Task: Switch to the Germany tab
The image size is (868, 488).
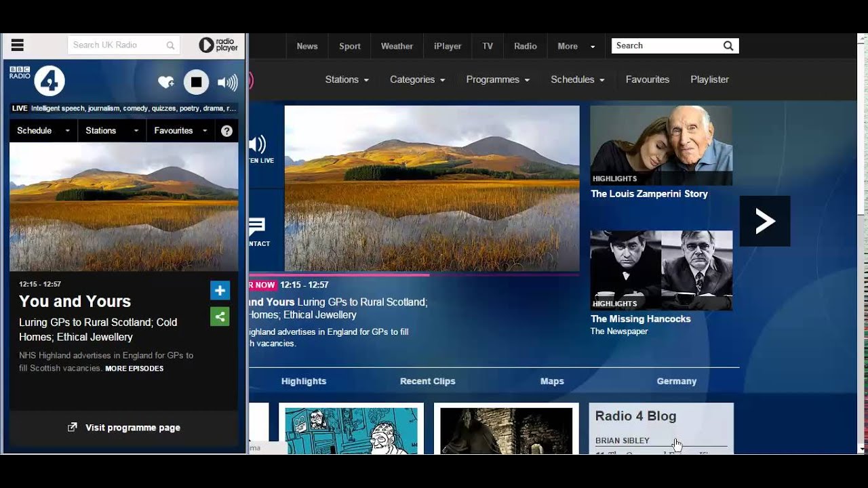Action: (677, 381)
